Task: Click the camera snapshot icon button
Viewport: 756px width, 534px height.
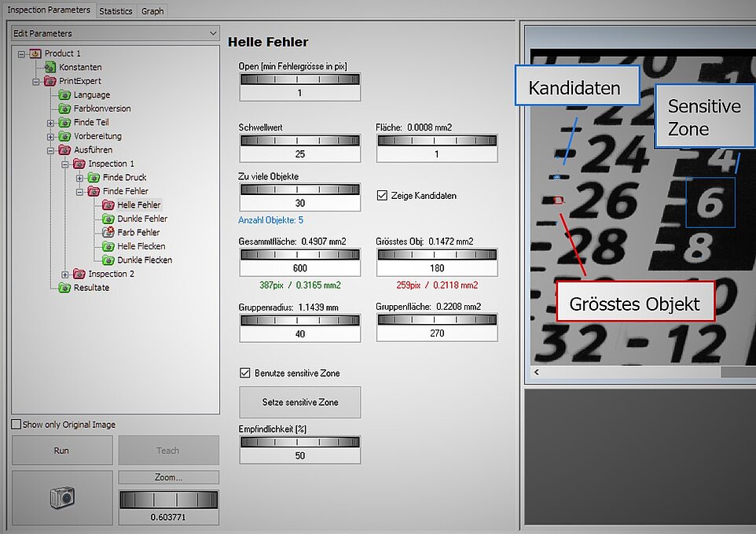Action: tap(62, 497)
